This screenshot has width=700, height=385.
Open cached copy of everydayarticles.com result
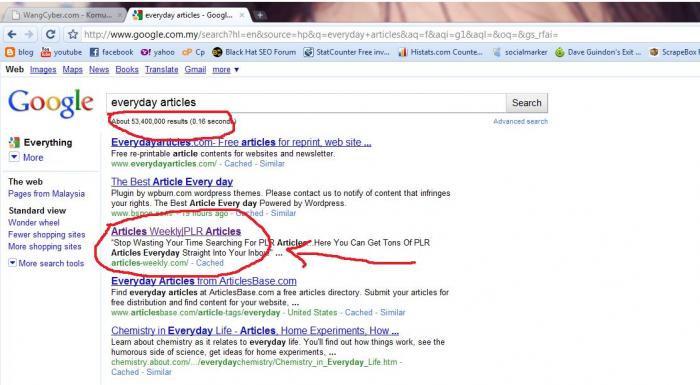pyautogui.click(x=238, y=164)
